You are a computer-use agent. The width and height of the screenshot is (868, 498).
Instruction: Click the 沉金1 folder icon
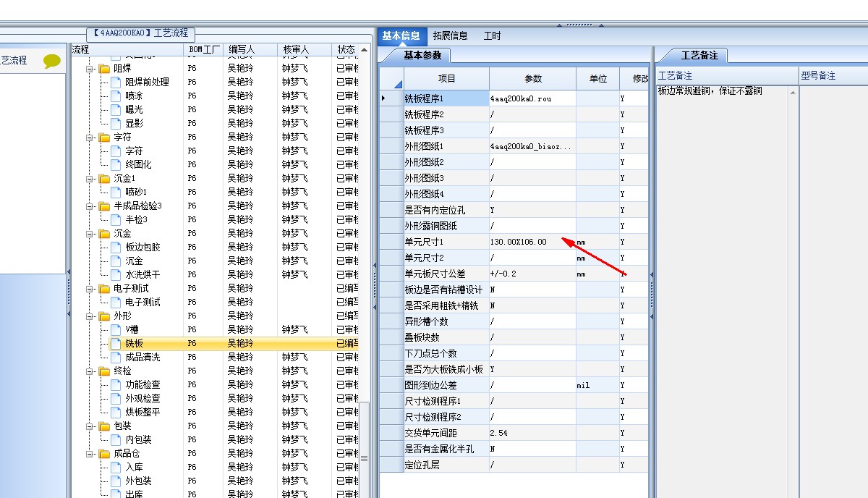[104, 179]
